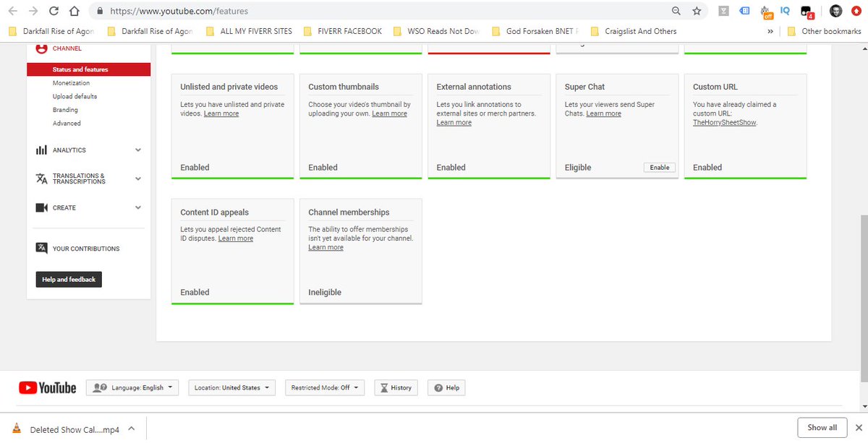The image size is (868, 443).
Task: Open the Your Contributions sidebar item
Action: (x=86, y=249)
